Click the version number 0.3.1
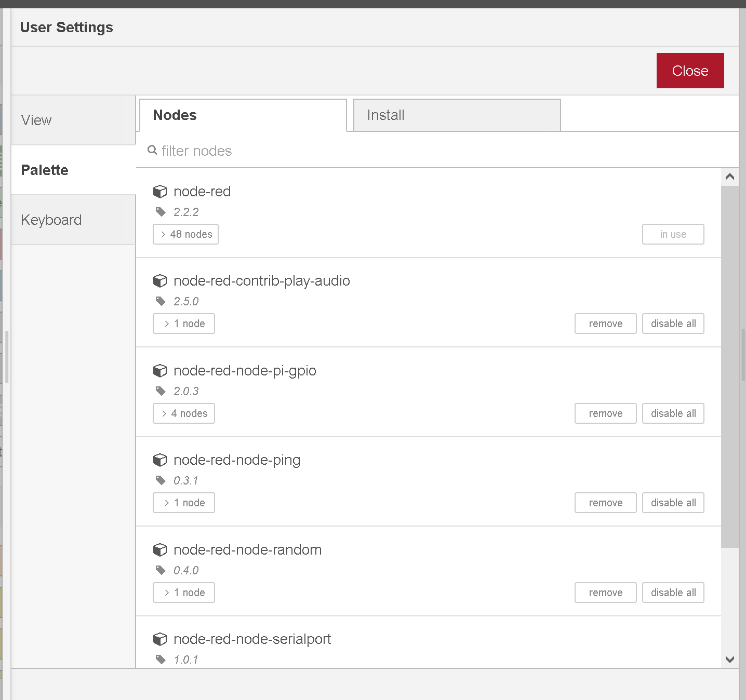Image resolution: width=746 pixels, height=700 pixels. [x=186, y=480]
